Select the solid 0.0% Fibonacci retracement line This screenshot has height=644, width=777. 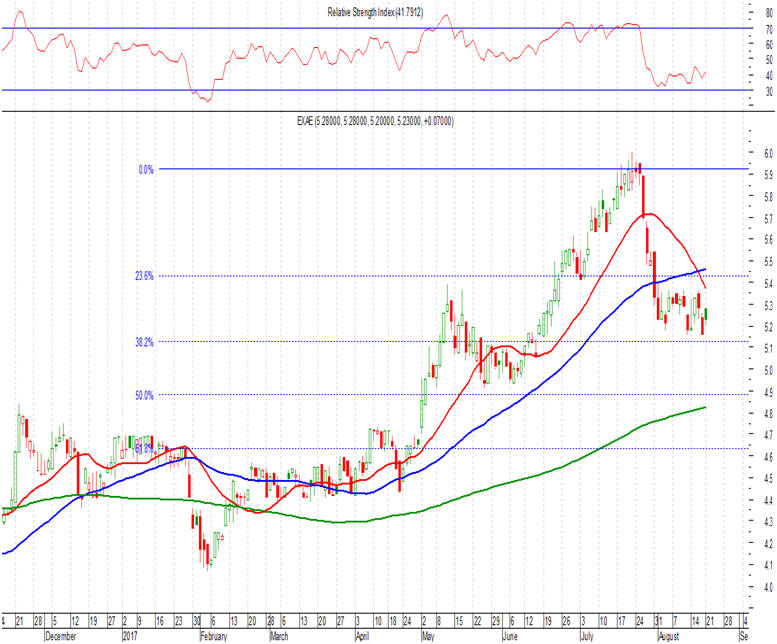[453, 169]
